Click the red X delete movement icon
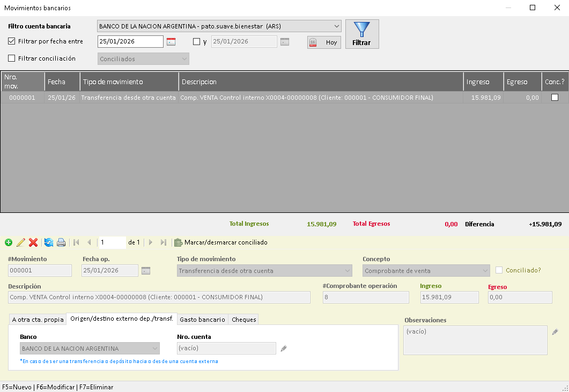569x392 pixels. coord(33,242)
